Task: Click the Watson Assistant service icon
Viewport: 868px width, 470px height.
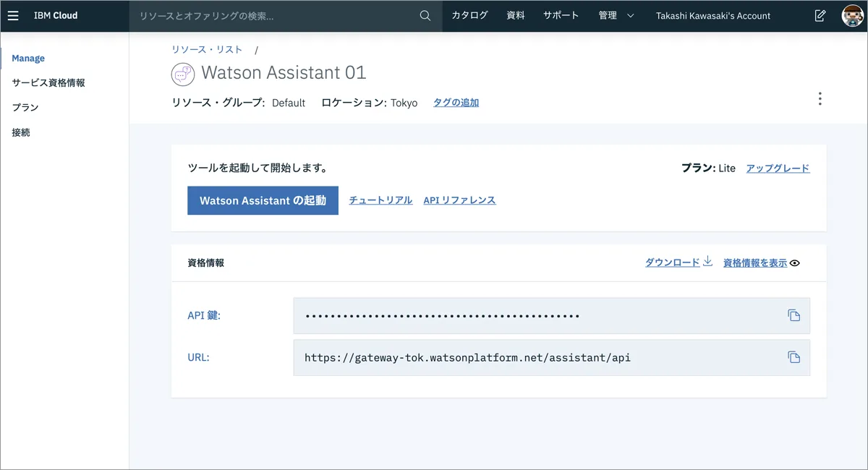Action: pos(183,74)
